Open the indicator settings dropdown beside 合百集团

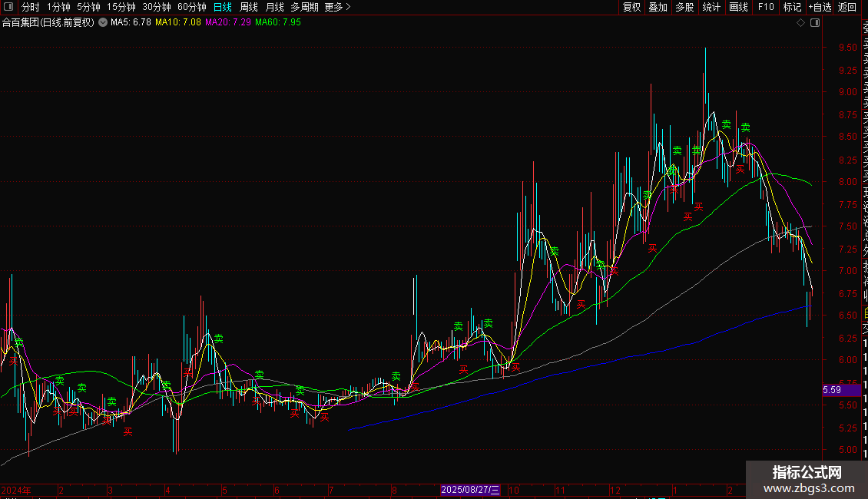point(103,23)
